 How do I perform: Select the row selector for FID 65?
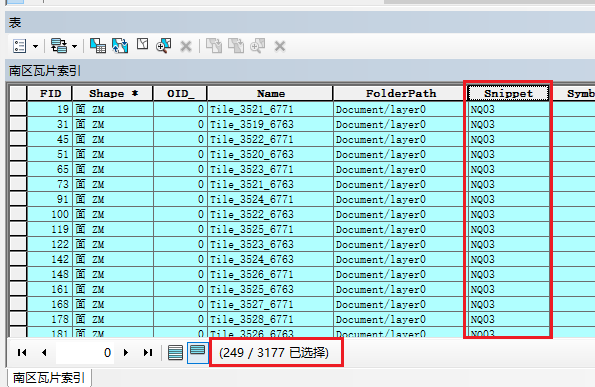tap(18, 169)
